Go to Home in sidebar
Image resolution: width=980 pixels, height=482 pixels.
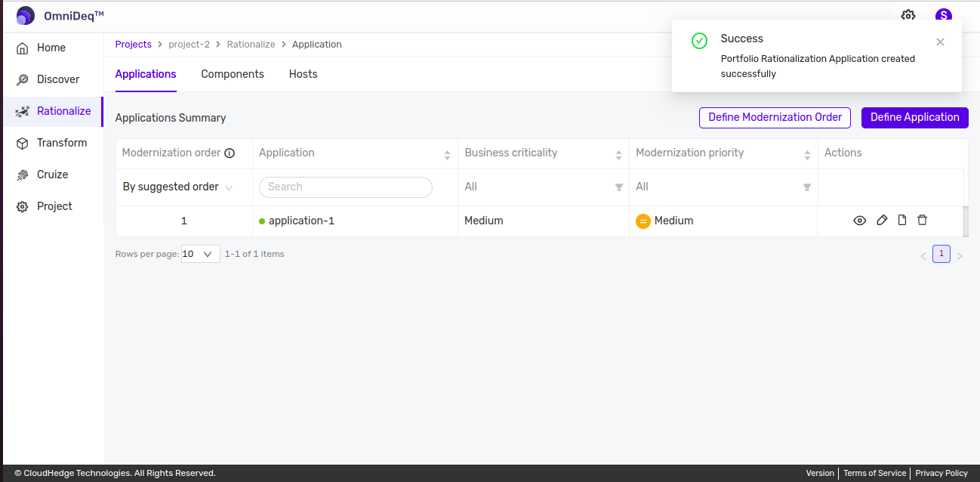pos(52,48)
